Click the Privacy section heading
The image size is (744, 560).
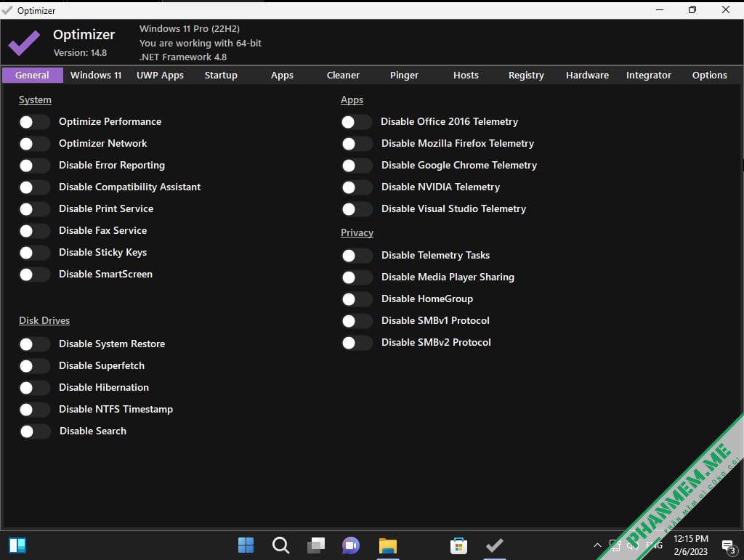pyautogui.click(x=357, y=233)
